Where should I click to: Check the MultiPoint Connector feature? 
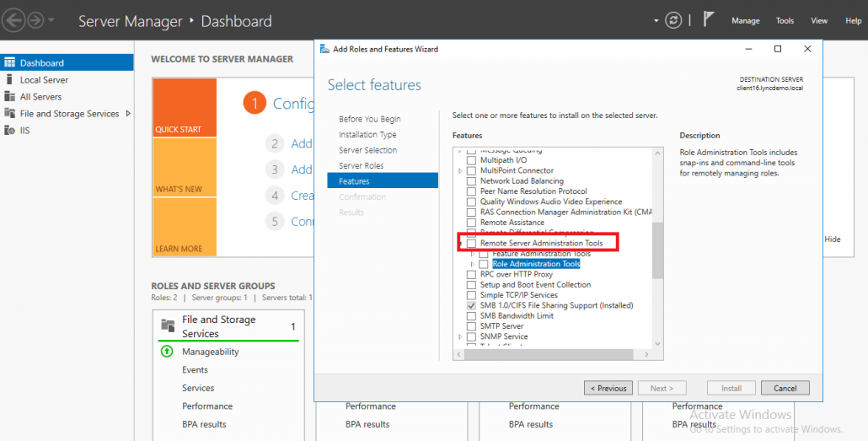click(471, 170)
